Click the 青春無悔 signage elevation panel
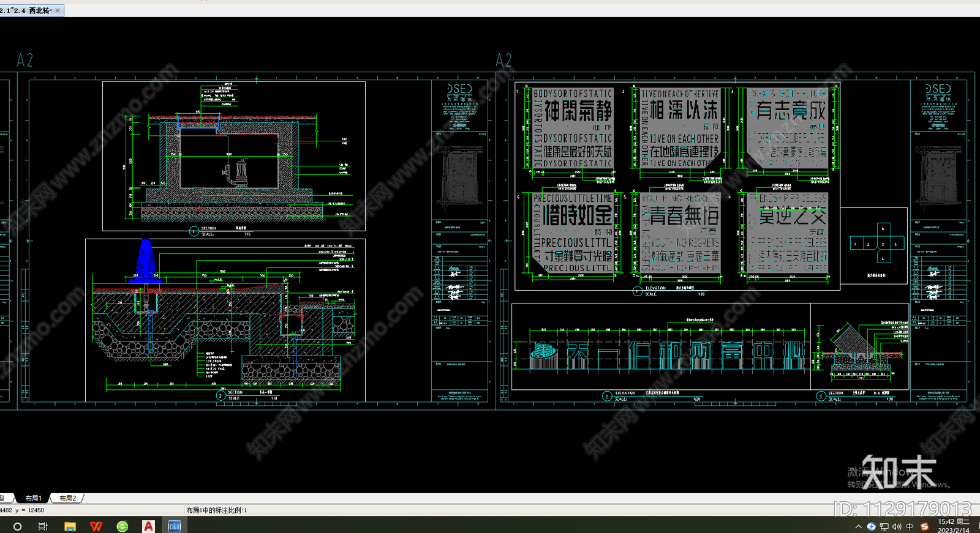The width and height of the screenshot is (980, 533). pos(680,233)
